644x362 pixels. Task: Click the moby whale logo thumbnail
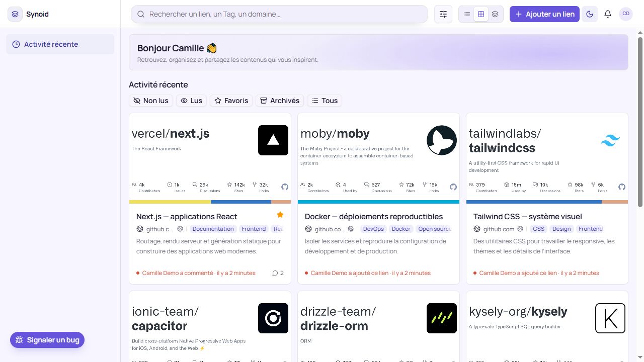coord(442,140)
